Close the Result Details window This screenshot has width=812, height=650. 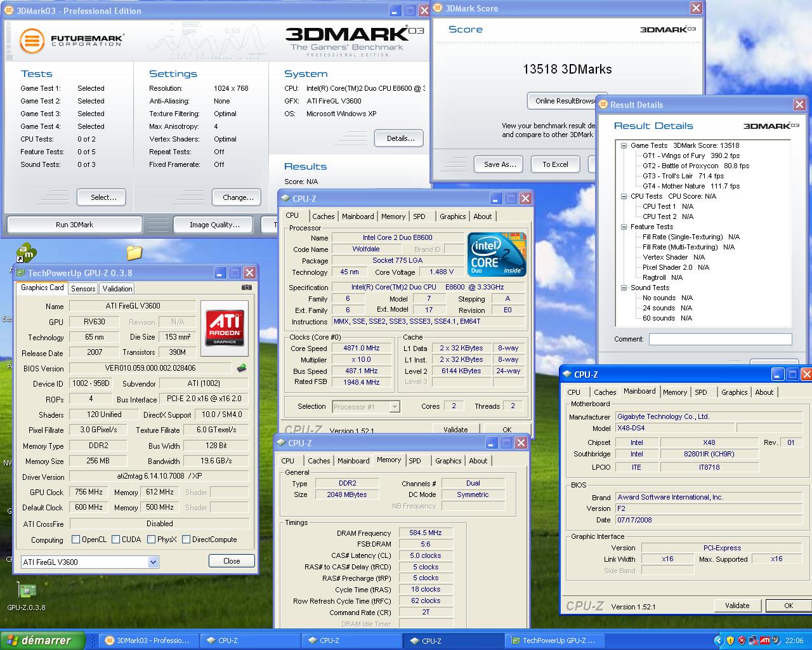[x=799, y=105]
